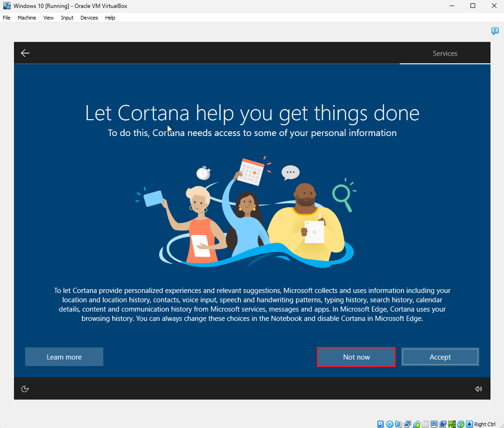Image resolution: width=504 pixels, height=428 pixels.
Task: Click the Learn more button
Action: (64, 357)
